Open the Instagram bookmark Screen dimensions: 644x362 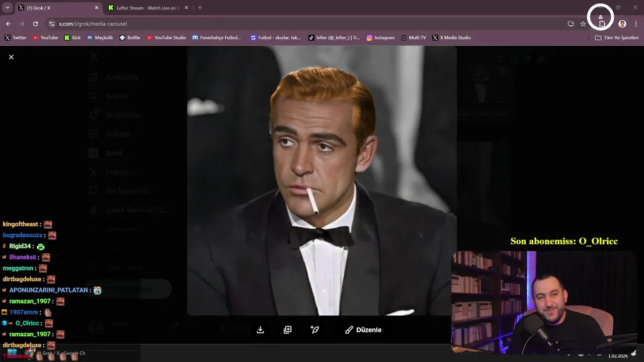tap(380, 38)
